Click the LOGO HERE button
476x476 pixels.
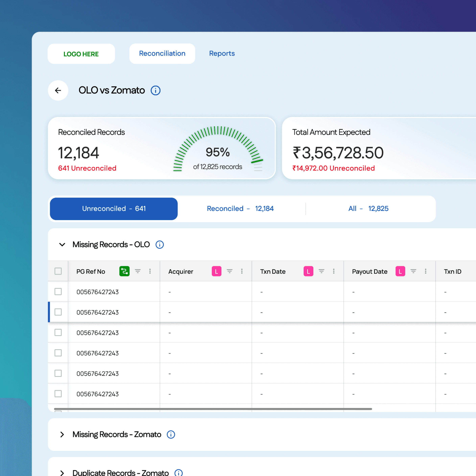coord(81,54)
